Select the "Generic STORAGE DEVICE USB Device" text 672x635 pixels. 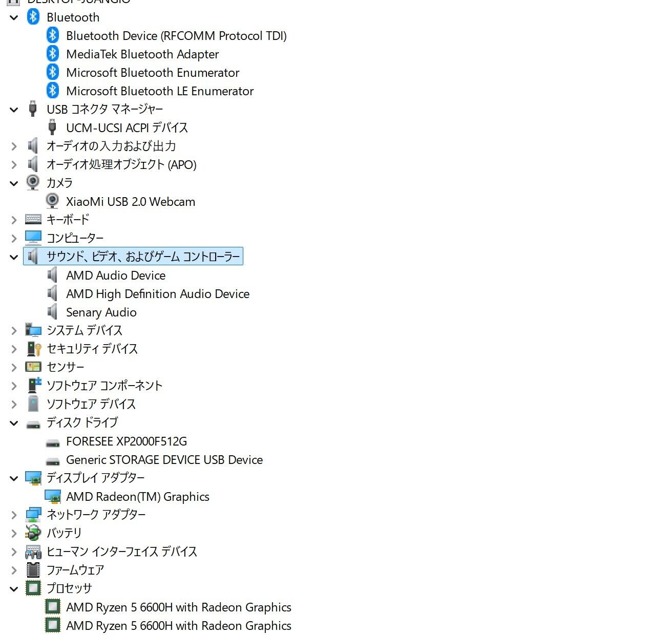coord(164,460)
